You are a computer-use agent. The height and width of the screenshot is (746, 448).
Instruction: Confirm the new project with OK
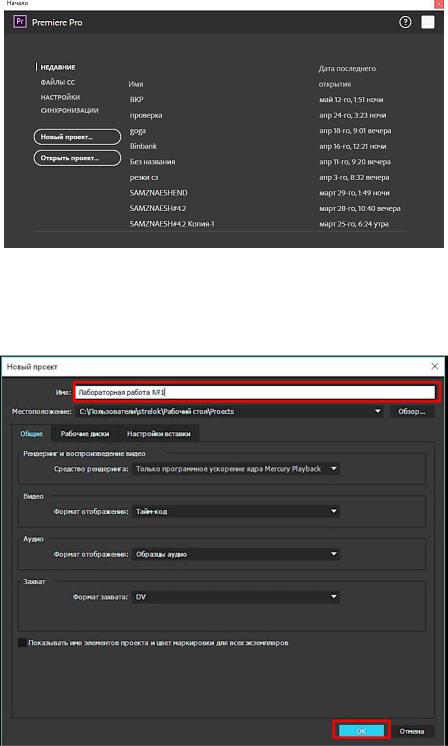click(x=361, y=731)
